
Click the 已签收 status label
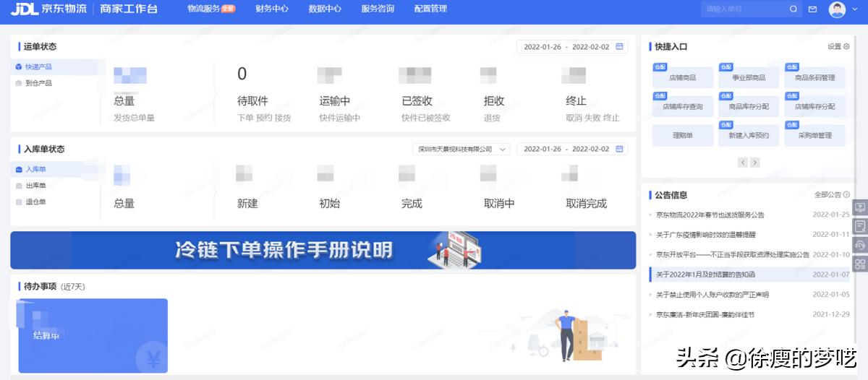click(417, 101)
